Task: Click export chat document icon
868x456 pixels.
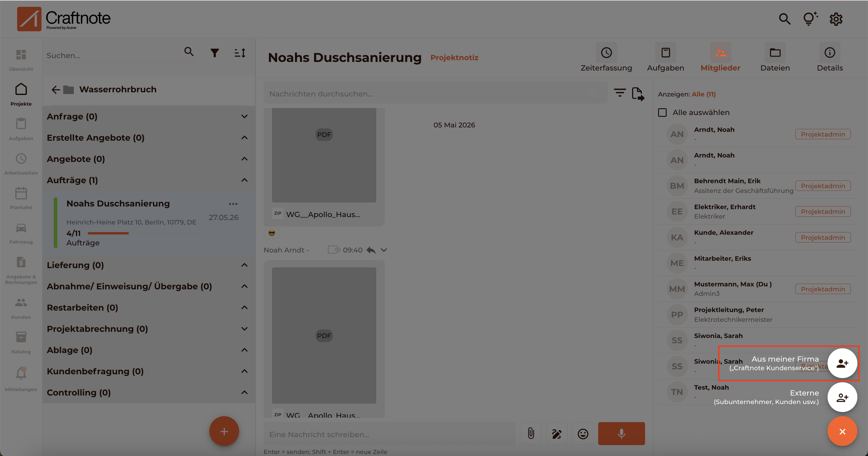Action: (x=638, y=94)
